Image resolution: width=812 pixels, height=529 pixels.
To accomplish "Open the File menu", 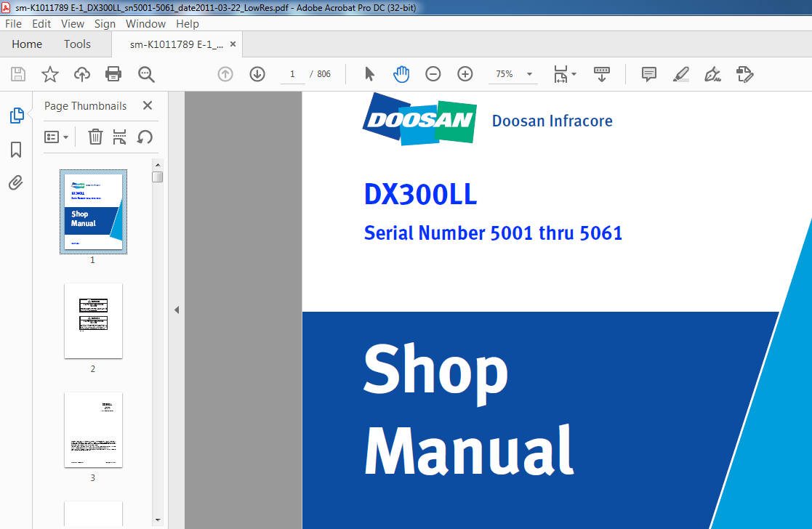I will [x=14, y=24].
